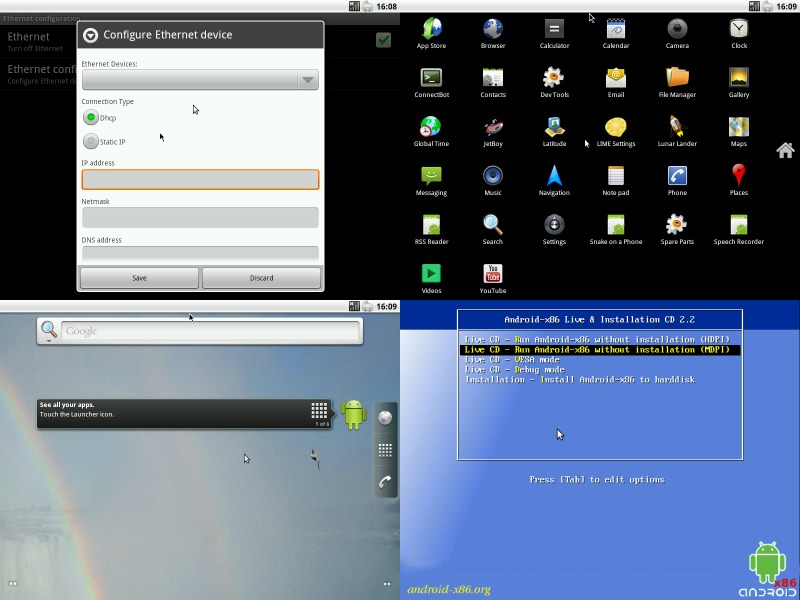The width and height of the screenshot is (800, 600).
Task: Open Dev Tools app
Action: tap(554, 82)
